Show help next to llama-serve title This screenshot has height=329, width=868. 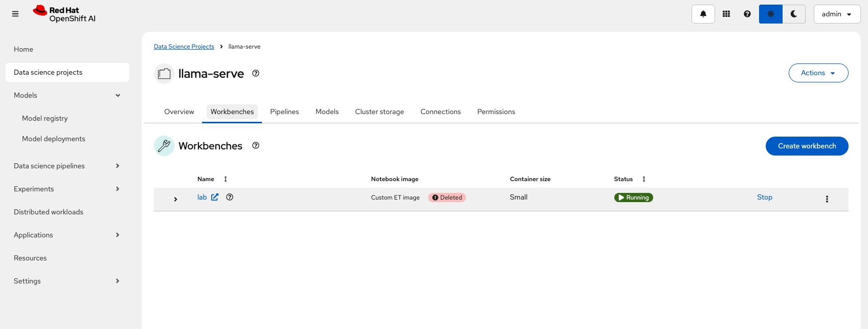[x=256, y=73]
